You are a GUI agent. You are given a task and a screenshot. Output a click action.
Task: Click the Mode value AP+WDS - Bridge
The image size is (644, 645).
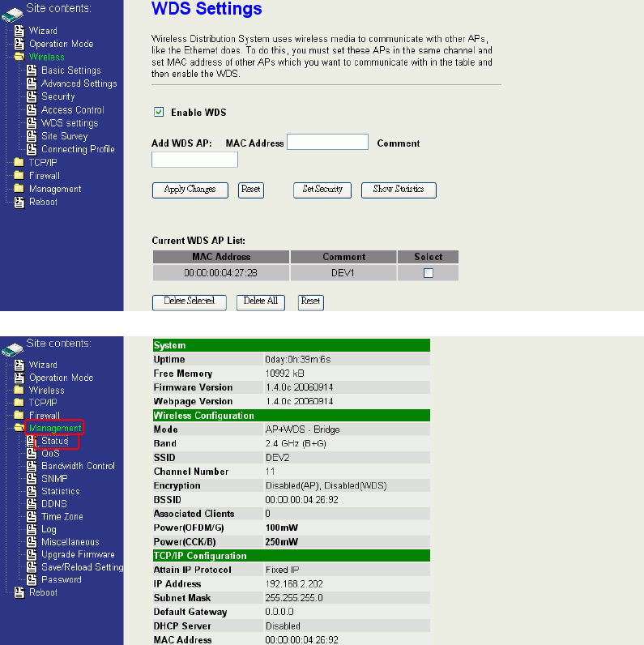[x=303, y=429]
